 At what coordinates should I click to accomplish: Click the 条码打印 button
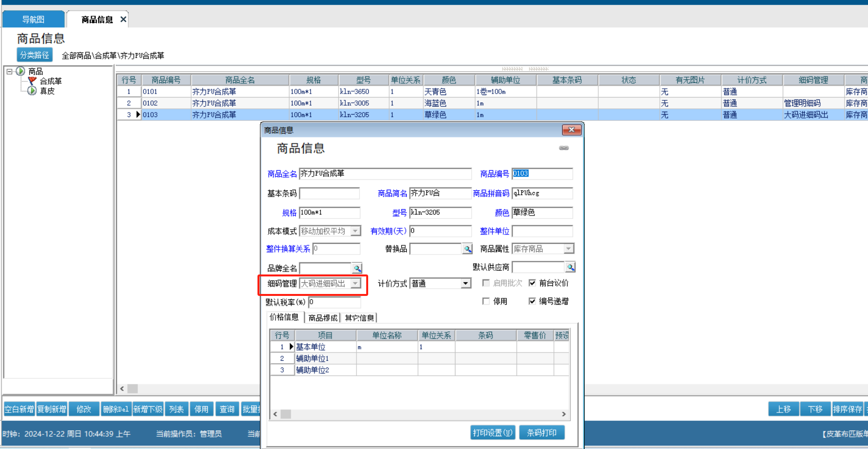click(541, 432)
